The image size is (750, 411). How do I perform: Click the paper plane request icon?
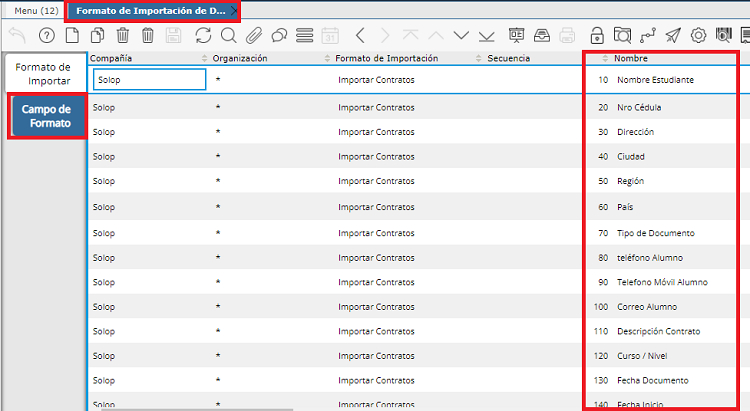click(673, 36)
